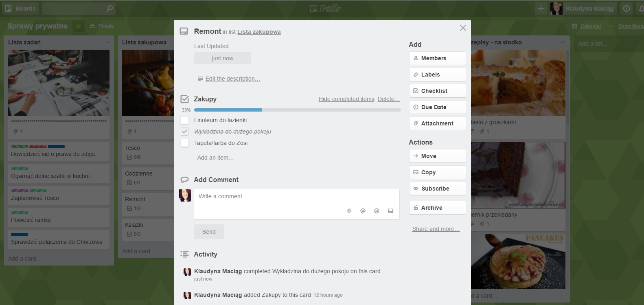Click the Zakupy progress bar

click(x=298, y=110)
